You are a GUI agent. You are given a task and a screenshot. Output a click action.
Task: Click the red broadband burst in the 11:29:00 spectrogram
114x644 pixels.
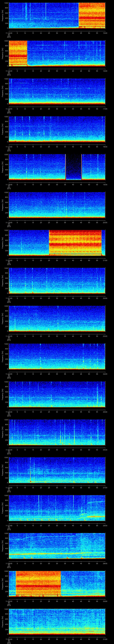[38, 584]
